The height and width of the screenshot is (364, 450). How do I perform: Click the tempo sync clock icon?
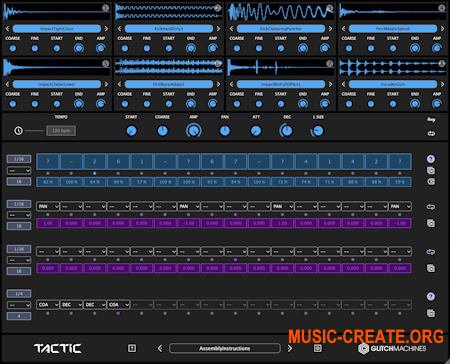pos(18,131)
